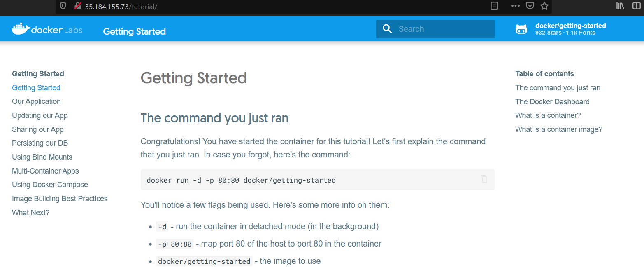This screenshot has height=270, width=644.
Task: Select Getting Started in sidebar navigation
Action: (x=36, y=88)
